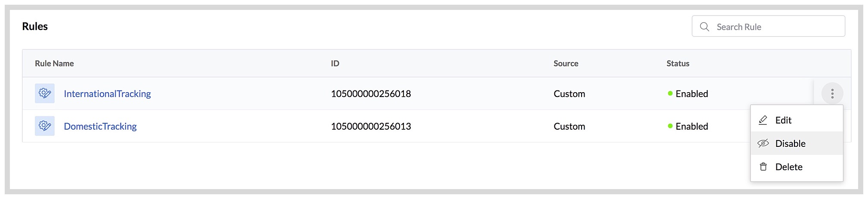Image resolution: width=868 pixels, height=199 pixels.
Task: Click the Rule Name column header
Action: 54,63
